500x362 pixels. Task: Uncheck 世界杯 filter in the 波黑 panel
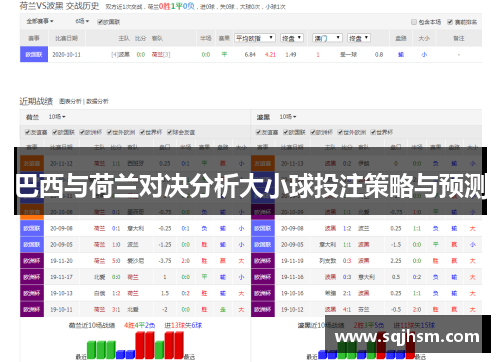[x=373, y=132]
